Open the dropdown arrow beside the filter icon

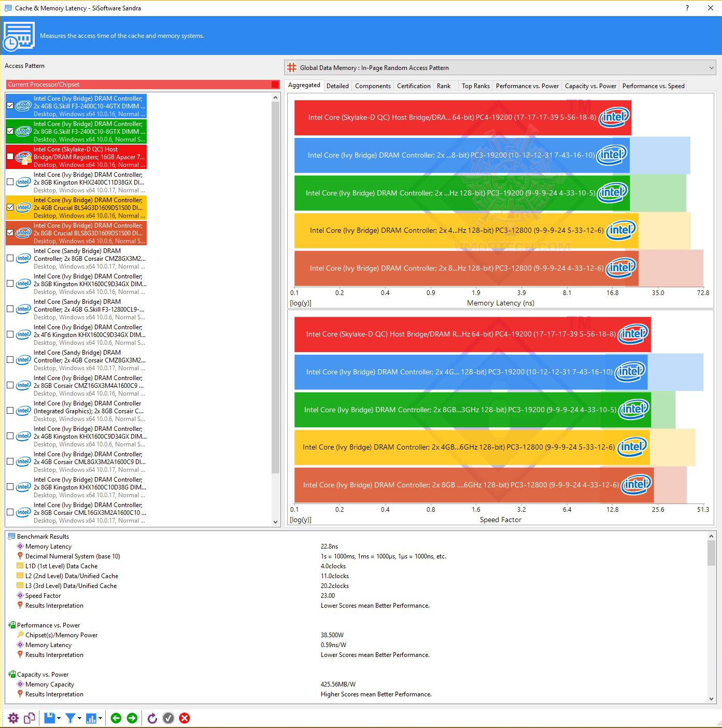coord(79,718)
